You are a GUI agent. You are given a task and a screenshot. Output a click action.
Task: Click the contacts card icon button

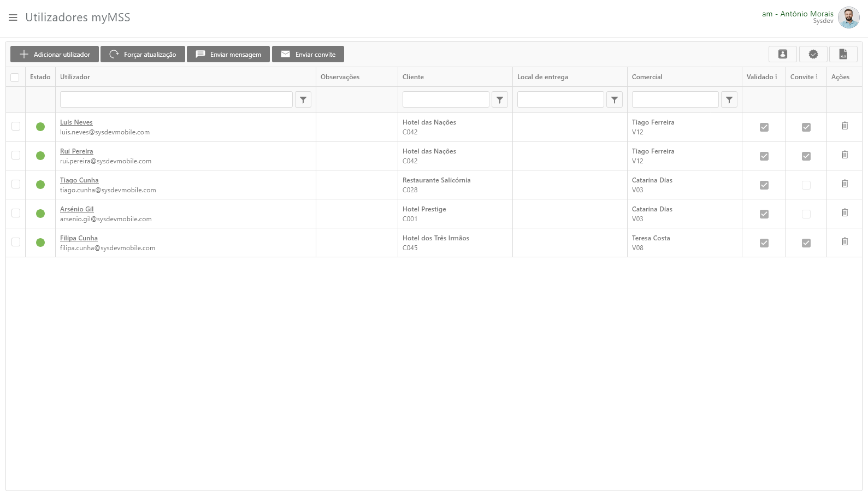click(782, 54)
